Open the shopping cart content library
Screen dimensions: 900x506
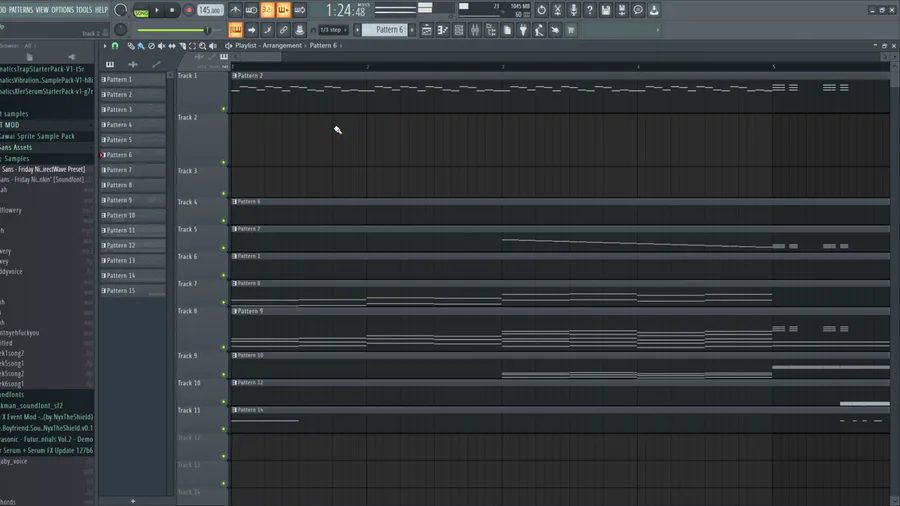[571, 30]
